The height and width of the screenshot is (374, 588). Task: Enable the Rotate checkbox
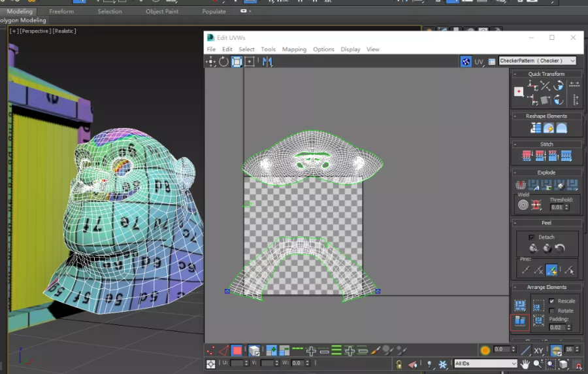[x=552, y=311]
